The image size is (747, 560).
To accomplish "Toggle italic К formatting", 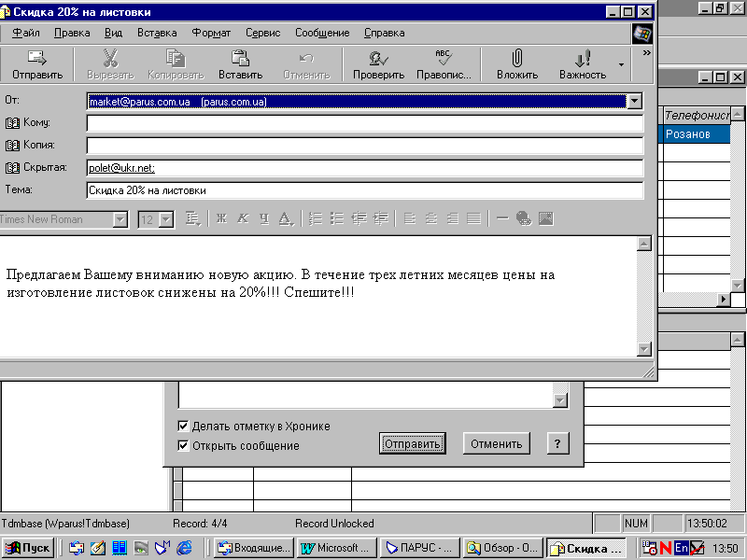I will (243, 218).
